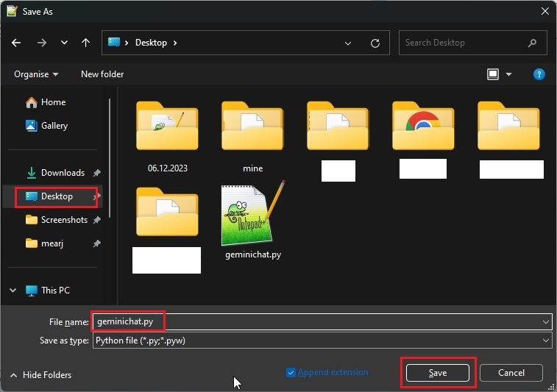Expand the address bar previous locations dropdown
Viewport: 557px width, 392px height.
click(x=348, y=43)
